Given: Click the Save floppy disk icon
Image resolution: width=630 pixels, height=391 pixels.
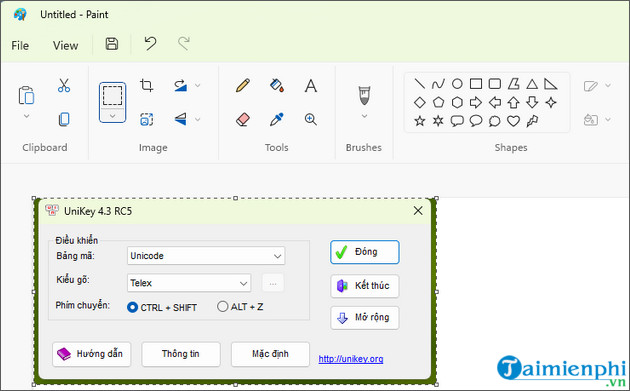Looking at the screenshot, I should point(112,43).
